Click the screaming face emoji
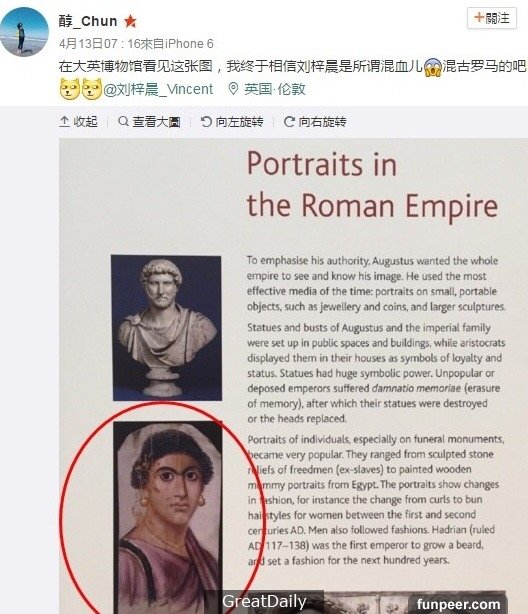The height and width of the screenshot is (614, 528). 433,67
